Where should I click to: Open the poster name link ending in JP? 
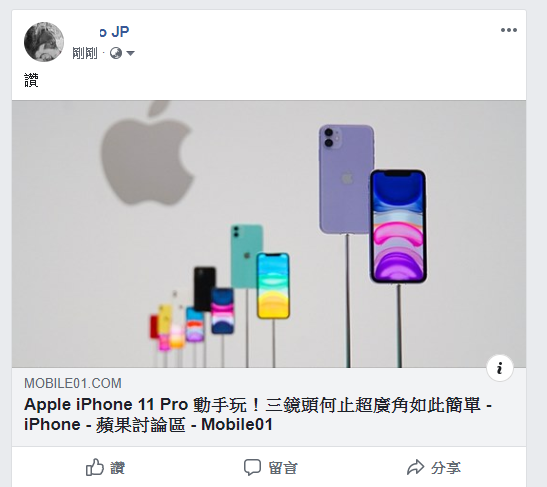tap(114, 32)
